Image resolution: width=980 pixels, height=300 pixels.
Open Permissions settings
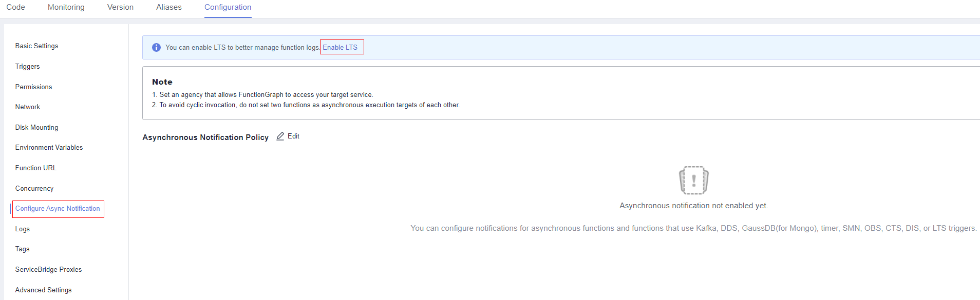click(x=33, y=87)
